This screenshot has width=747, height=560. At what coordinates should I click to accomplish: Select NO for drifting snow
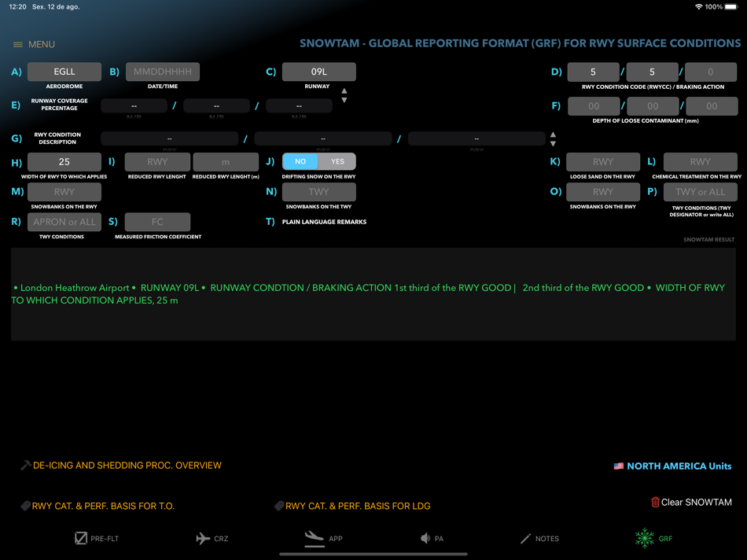300,161
